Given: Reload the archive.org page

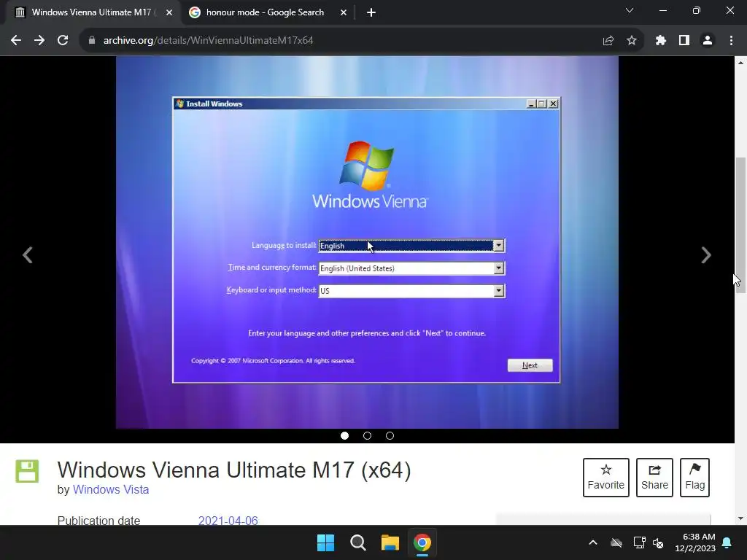Looking at the screenshot, I should 63,41.
